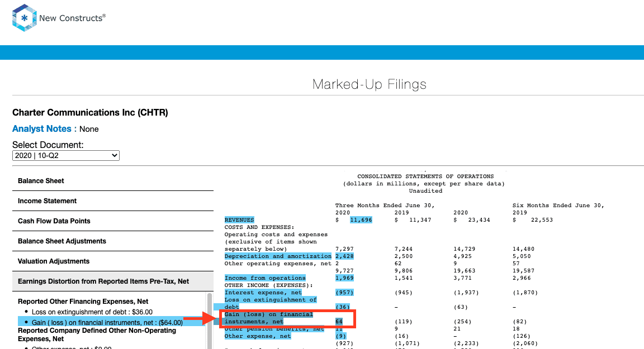
Task: Open the Balance Sheet Adjustments section
Action: [x=113, y=241]
